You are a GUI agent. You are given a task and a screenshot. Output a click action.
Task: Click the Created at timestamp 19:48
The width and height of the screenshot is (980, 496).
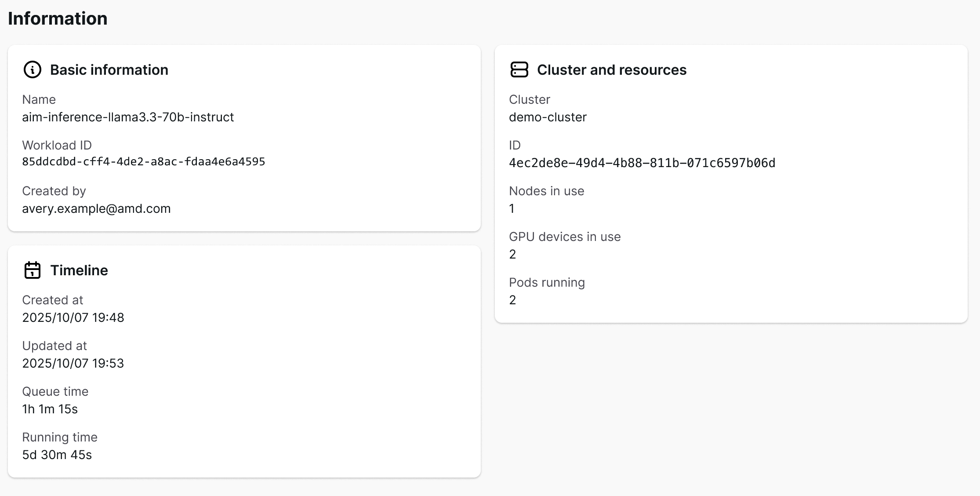coord(73,317)
